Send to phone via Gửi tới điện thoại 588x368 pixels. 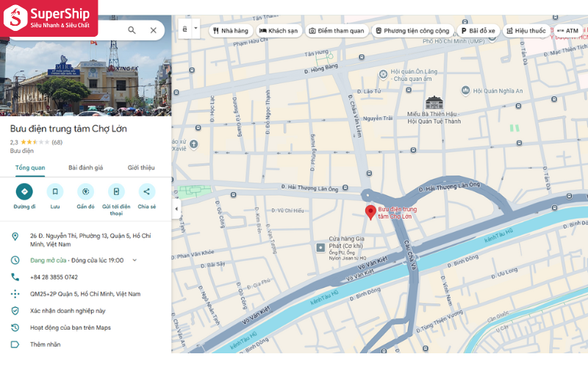[116, 191]
